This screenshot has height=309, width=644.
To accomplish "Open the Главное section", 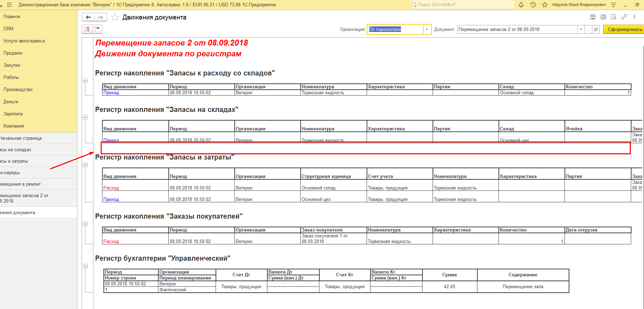I will [12, 17].
